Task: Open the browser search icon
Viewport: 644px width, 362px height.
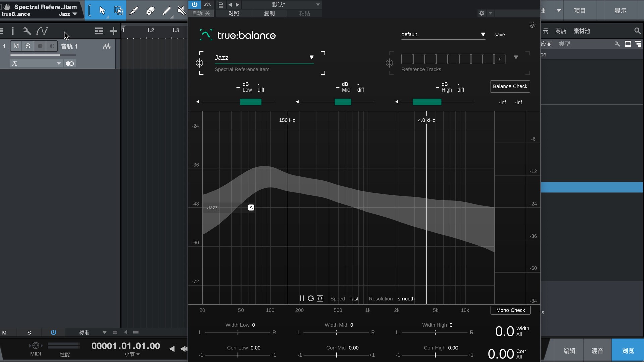Action: 637,31
